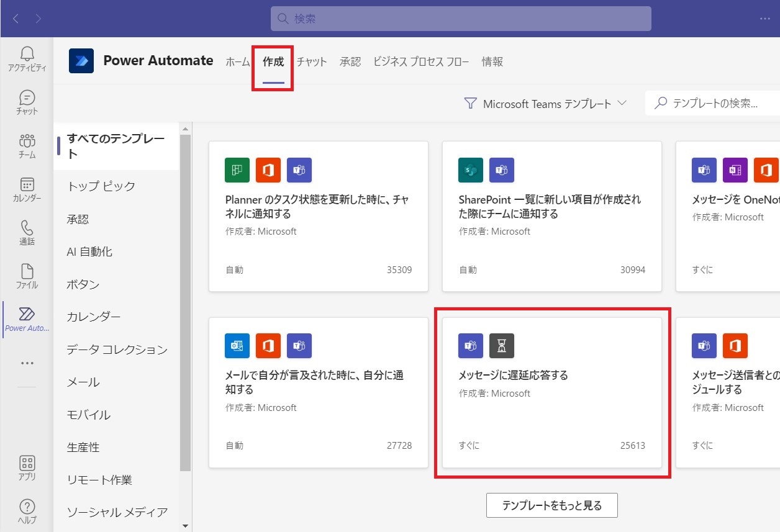This screenshot has width=780, height=532.
Task: Click usage count 27728
Action: [399, 446]
